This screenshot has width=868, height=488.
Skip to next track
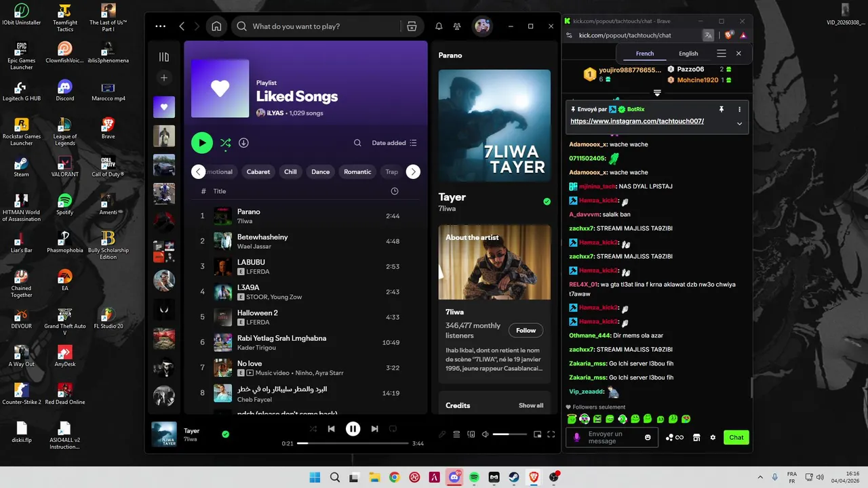coord(374,429)
